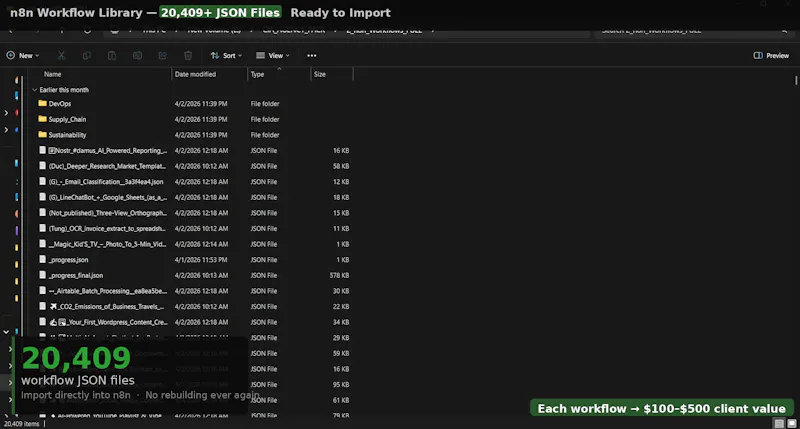The height and width of the screenshot is (429, 800).
Task: Click the Copy icon in toolbar
Action: tap(87, 56)
